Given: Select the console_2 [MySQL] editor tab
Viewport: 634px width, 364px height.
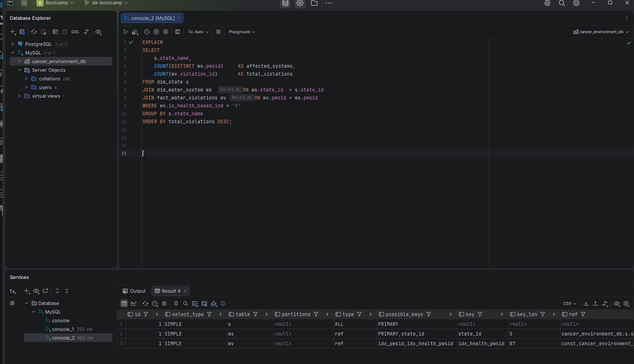Looking at the screenshot, I should (153, 18).
